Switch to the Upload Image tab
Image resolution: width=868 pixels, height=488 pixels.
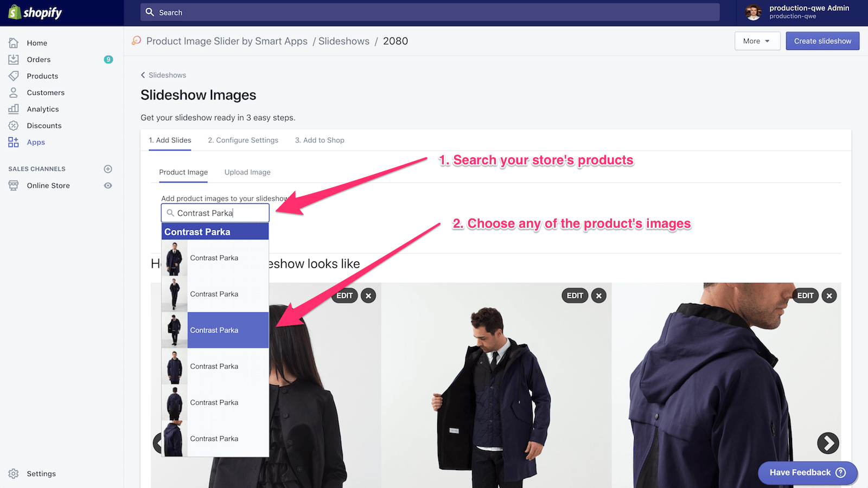point(247,172)
